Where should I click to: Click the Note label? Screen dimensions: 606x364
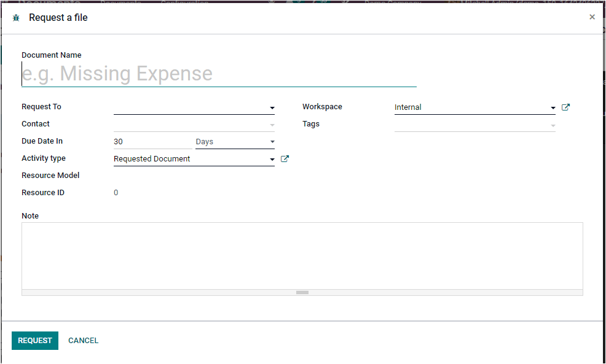(30, 216)
